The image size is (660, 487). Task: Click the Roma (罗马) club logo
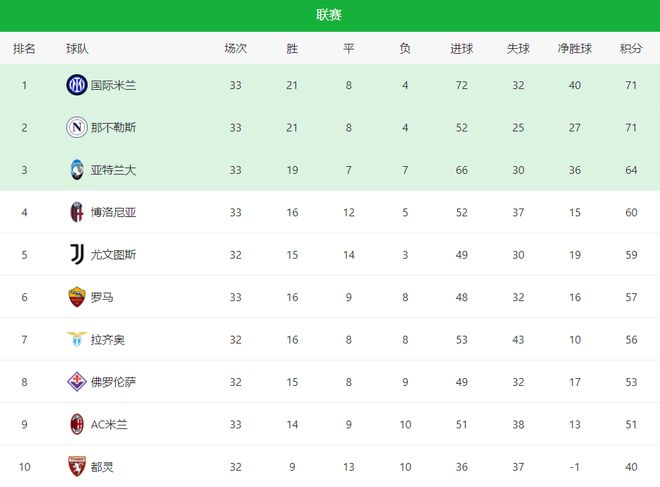click(x=76, y=297)
